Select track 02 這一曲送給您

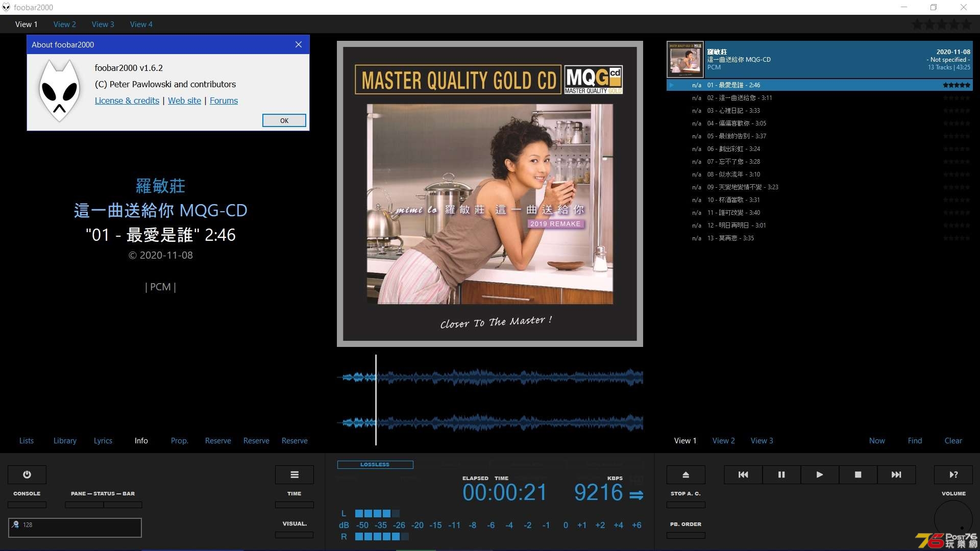click(x=820, y=98)
